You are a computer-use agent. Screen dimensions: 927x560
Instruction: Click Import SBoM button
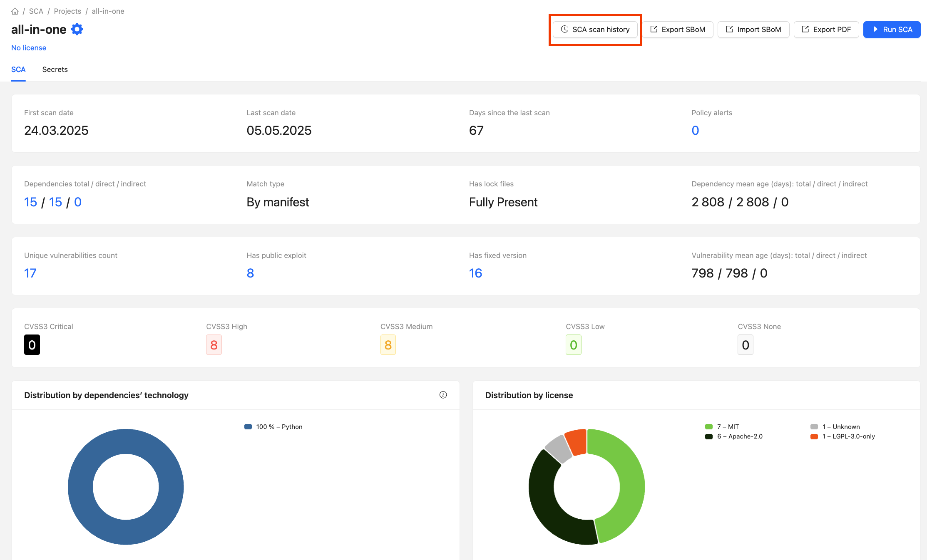753,30
